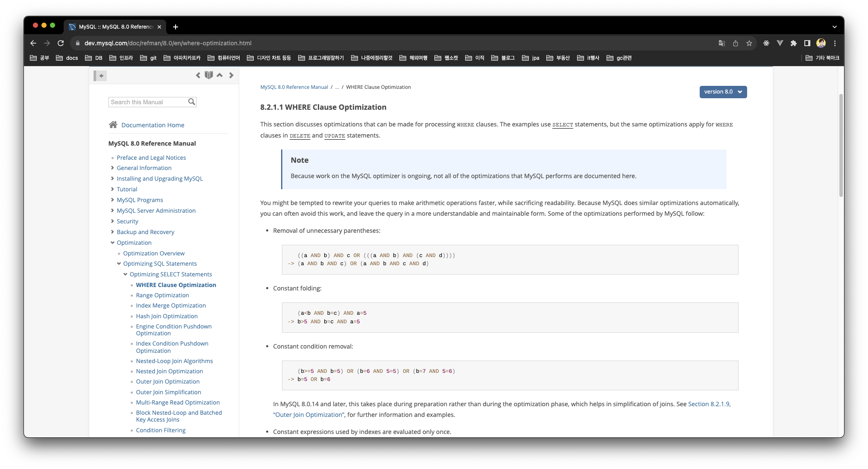Click the page vertical scrollbar
The width and height of the screenshot is (868, 469).
pyautogui.click(x=841, y=145)
